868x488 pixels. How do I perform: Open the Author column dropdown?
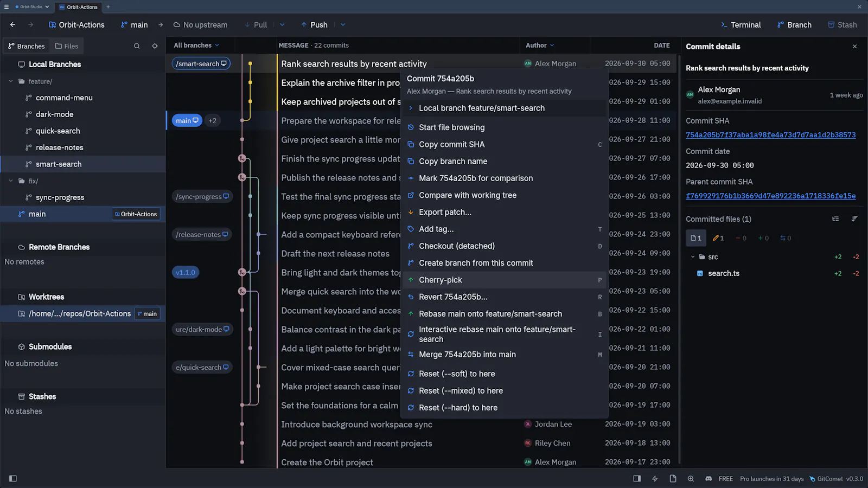540,46
